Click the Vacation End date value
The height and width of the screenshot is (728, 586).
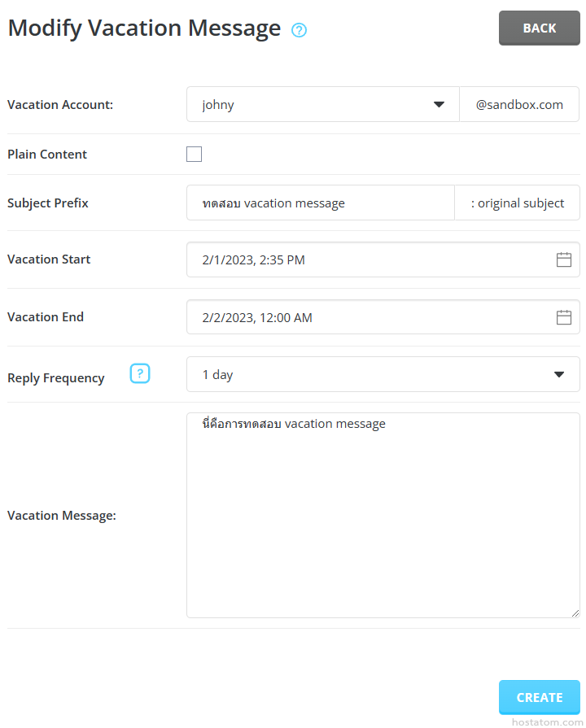click(256, 318)
